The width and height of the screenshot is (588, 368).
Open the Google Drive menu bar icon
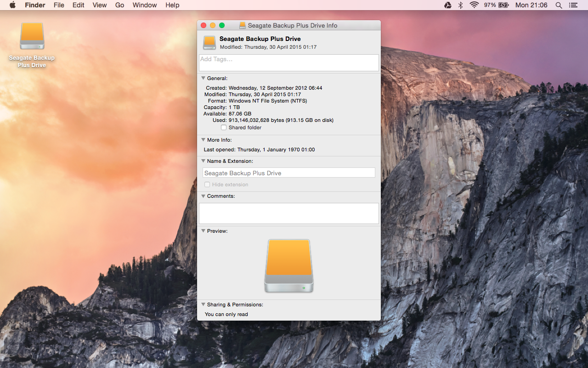[447, 5]
